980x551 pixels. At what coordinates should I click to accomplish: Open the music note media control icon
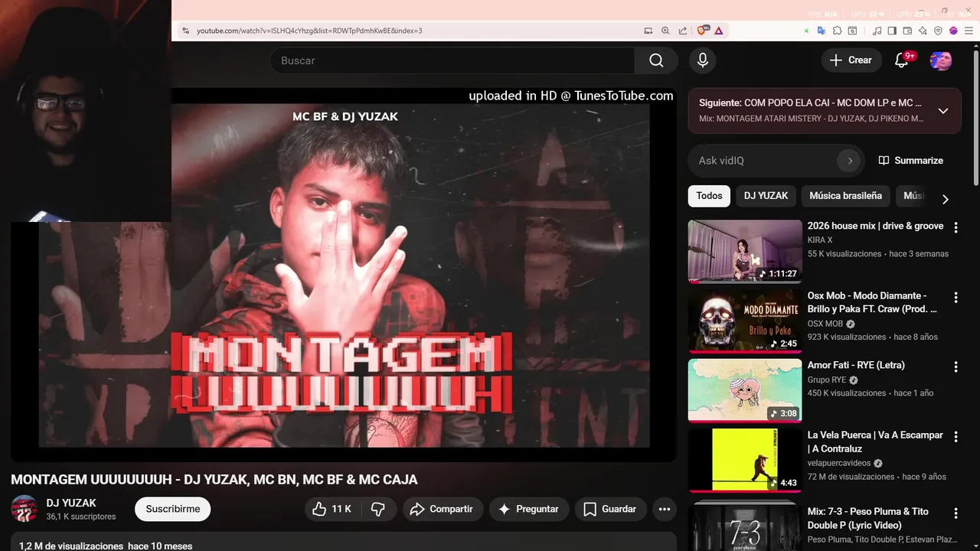(877, 31)
